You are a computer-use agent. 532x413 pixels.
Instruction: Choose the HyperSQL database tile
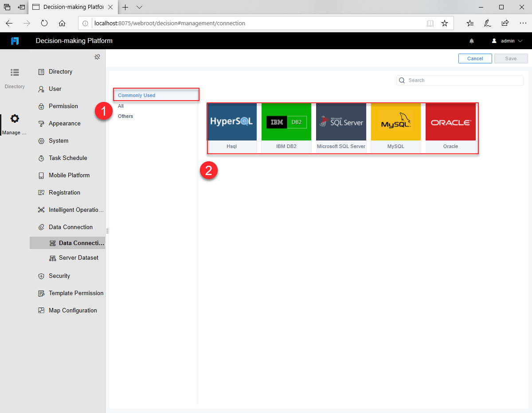pyautogui.click(x=232, y=128)
